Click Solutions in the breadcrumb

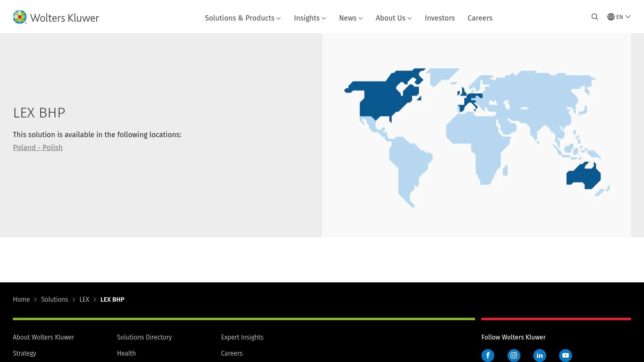pos(54,300)
